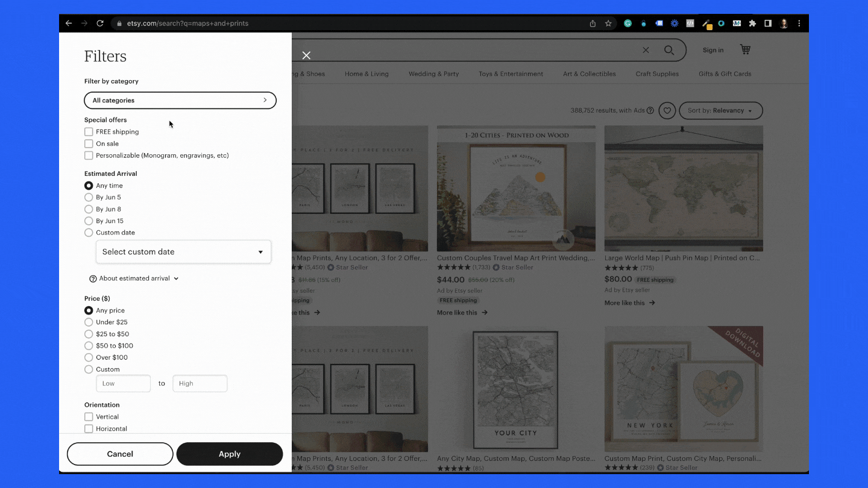Enable the Personalizable filter checkbox
Image resolution: width=868 pixels, height=488 pixels.
(89, 155)
